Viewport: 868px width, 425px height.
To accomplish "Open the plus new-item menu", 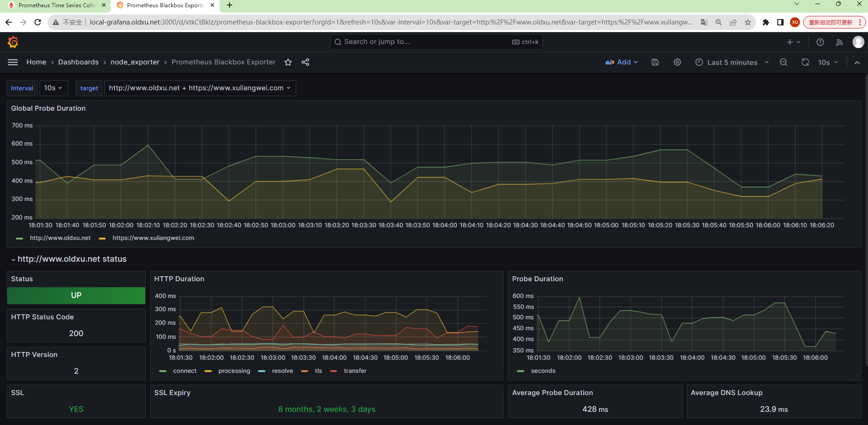I will [794, 42].
